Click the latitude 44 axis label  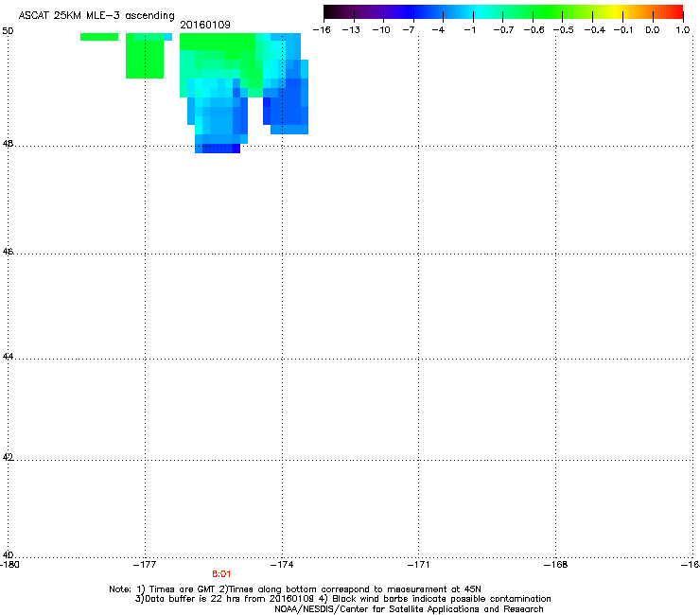point(8,357)
